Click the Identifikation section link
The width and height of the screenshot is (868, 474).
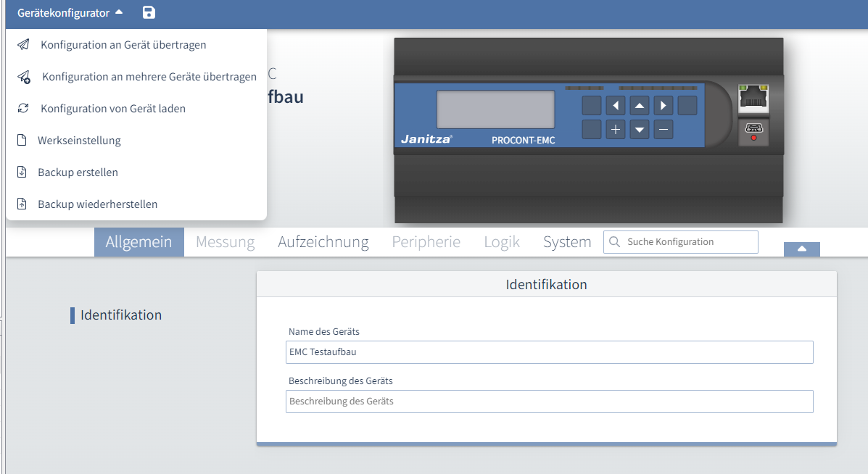121,315
